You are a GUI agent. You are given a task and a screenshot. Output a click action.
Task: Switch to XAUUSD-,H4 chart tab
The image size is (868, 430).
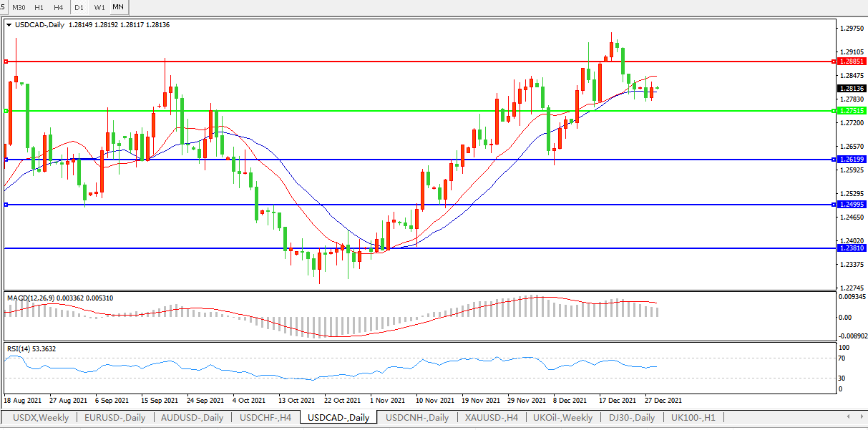click(491, 418)
